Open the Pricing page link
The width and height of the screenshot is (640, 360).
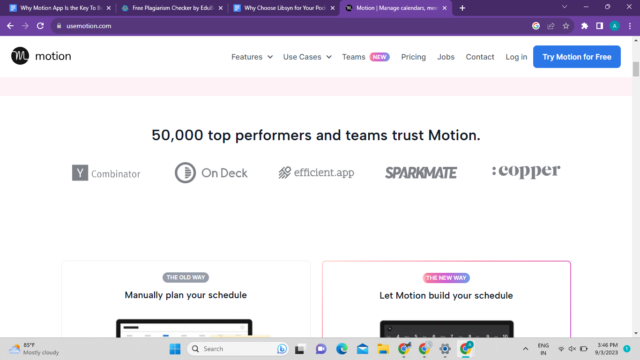click(413, 57)
